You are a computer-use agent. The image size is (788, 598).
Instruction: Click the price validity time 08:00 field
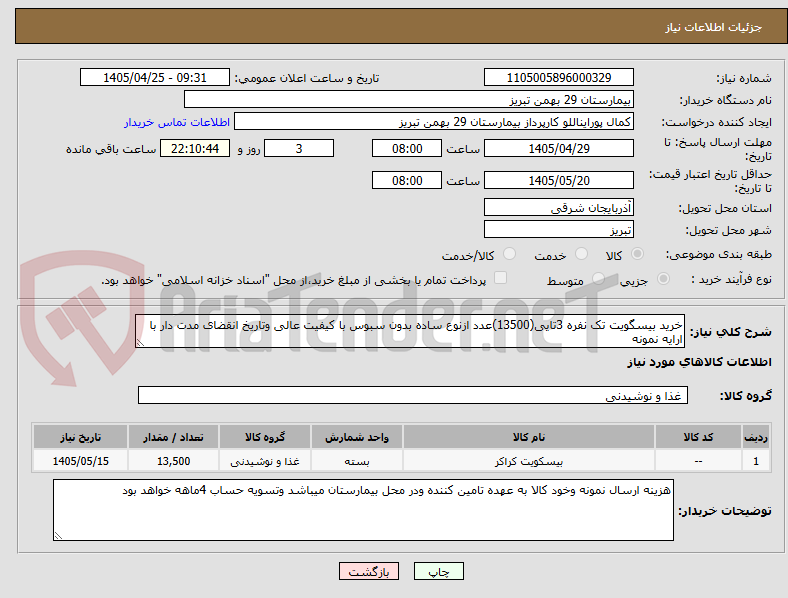(407, 180)
